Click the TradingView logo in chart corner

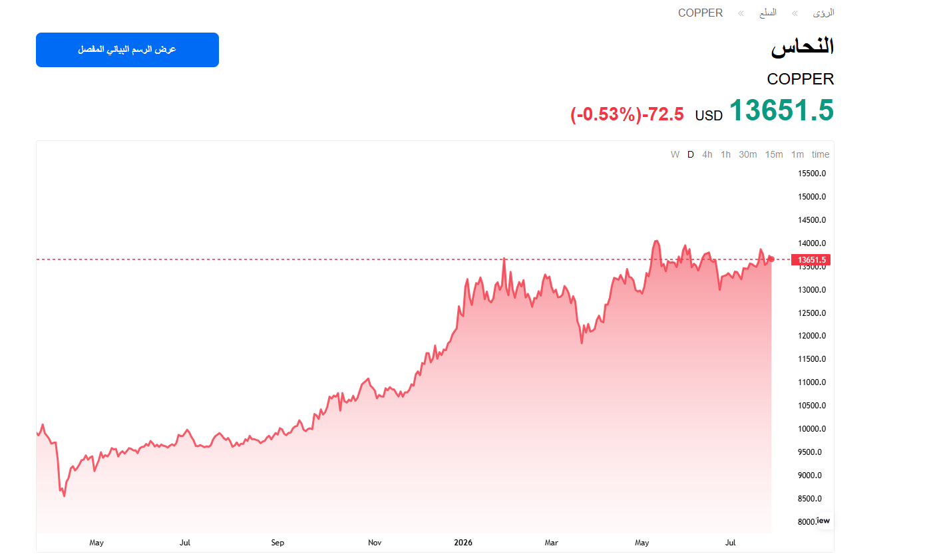(x=823, y=521)
